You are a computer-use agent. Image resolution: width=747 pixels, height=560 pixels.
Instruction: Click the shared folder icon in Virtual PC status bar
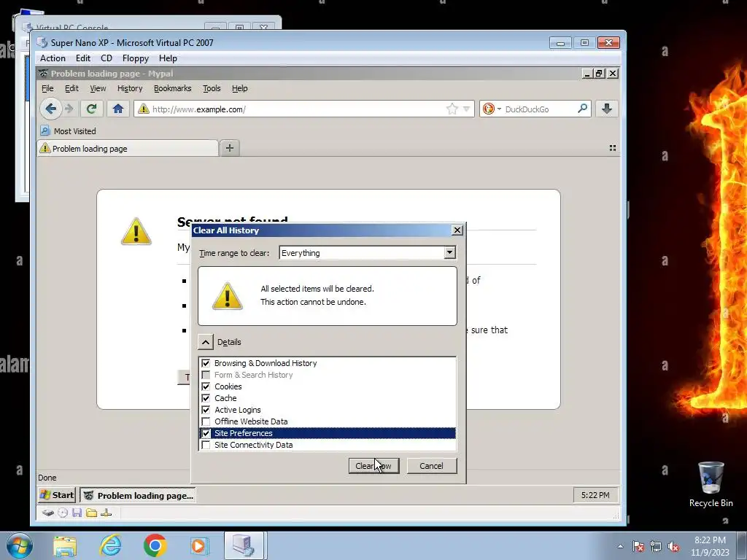click(x=91, y=513)
